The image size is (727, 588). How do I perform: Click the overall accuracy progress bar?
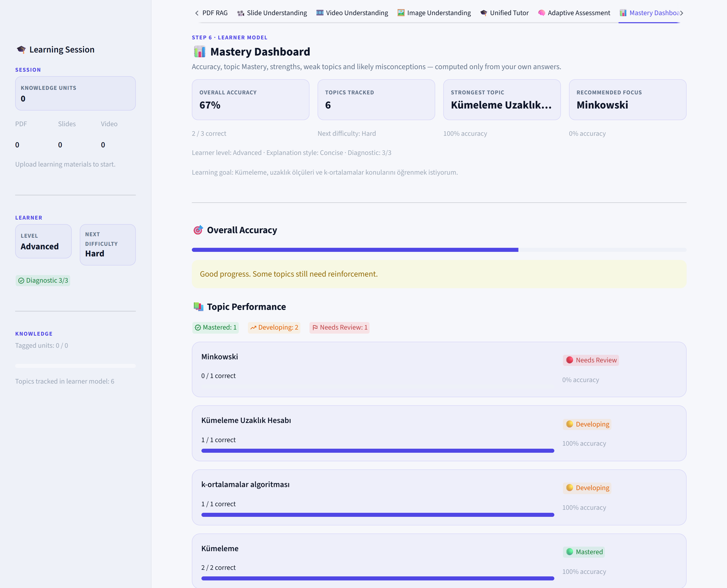[439, 250]
